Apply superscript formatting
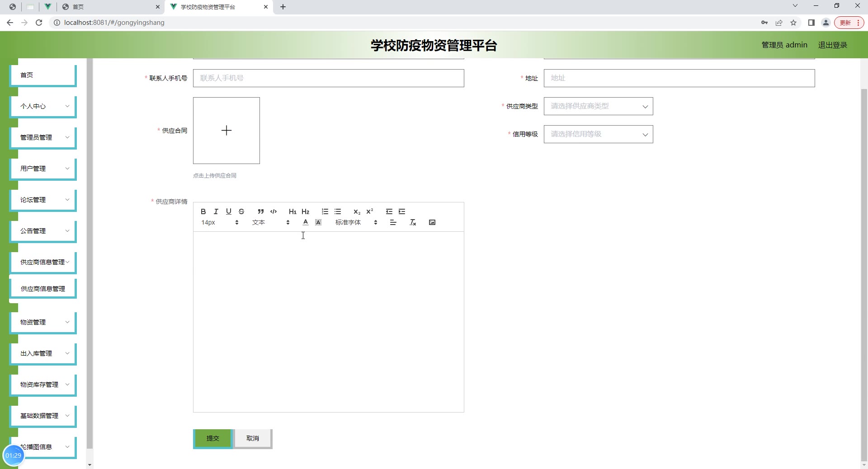Screen dimensions: 868x469 370,211
